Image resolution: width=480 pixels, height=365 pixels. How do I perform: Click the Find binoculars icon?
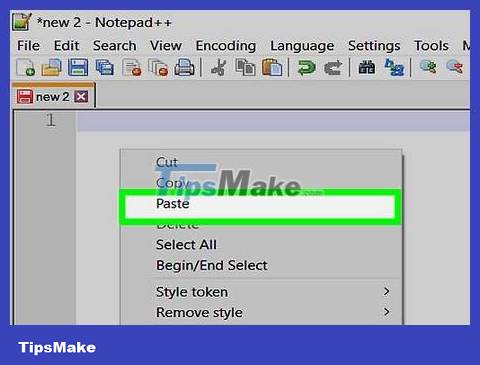(367, 67)
